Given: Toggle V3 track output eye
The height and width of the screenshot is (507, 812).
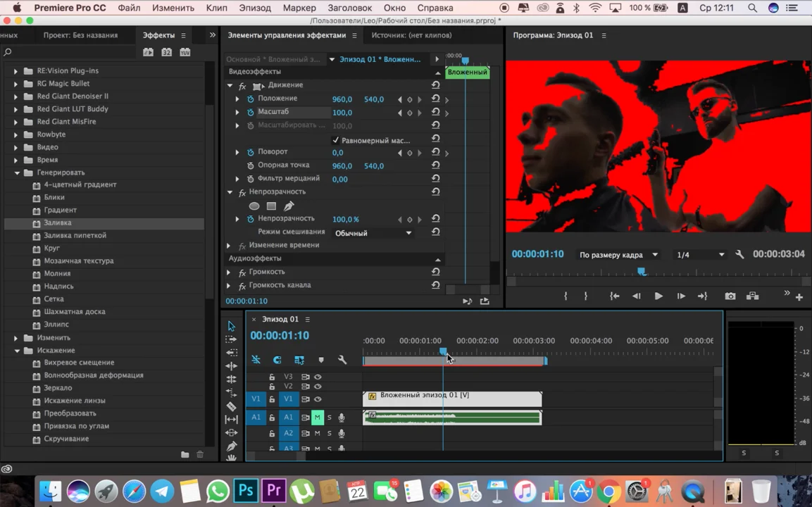Looking at the screenshot, I should [x=318, y=377].
